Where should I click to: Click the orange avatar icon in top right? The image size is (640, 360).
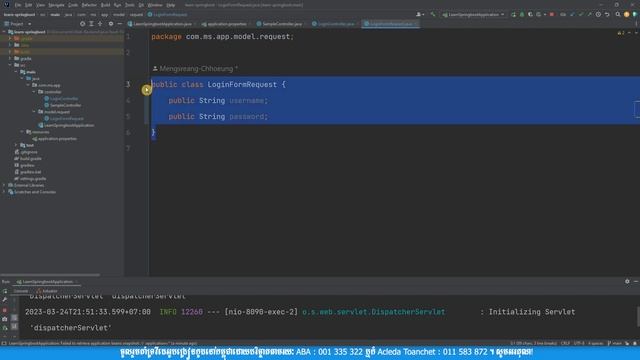coord(627,15)
